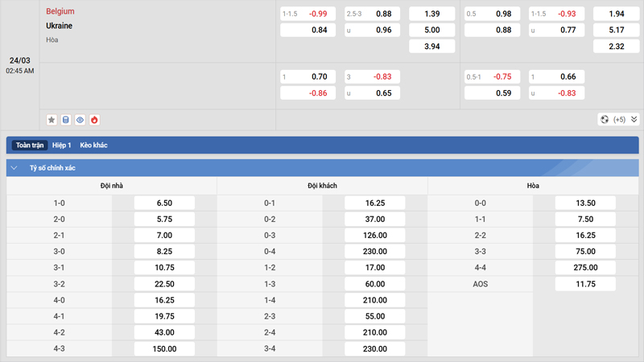Switch to the Hiệp 1 tab
Screen dimensions: 644x362
click(62, 146)
